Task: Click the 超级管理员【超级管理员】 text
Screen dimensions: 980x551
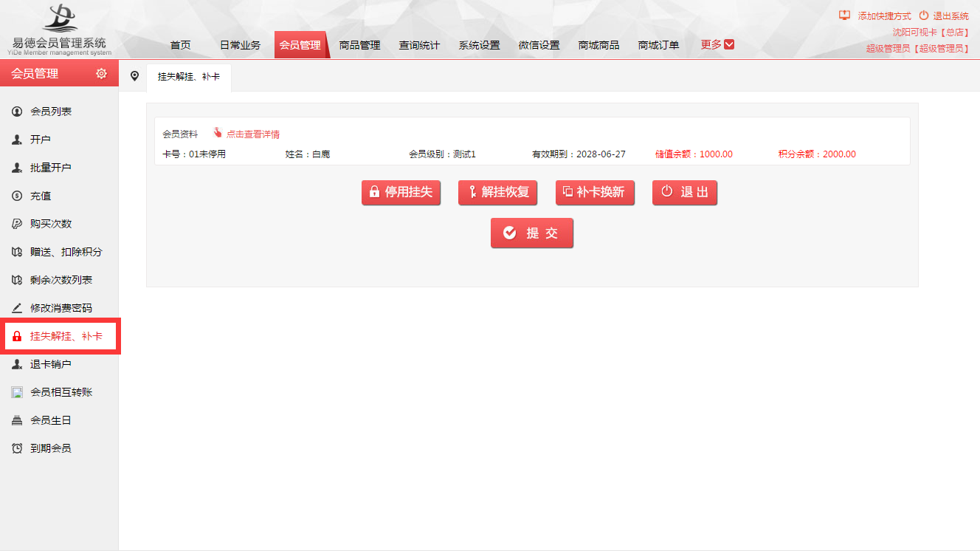Action: (x=918, y=48)
